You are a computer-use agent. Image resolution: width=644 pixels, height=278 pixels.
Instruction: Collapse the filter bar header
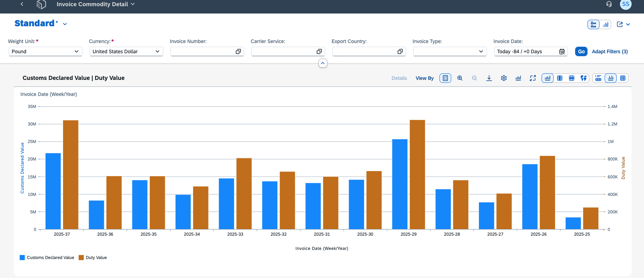tap(323, 63)
